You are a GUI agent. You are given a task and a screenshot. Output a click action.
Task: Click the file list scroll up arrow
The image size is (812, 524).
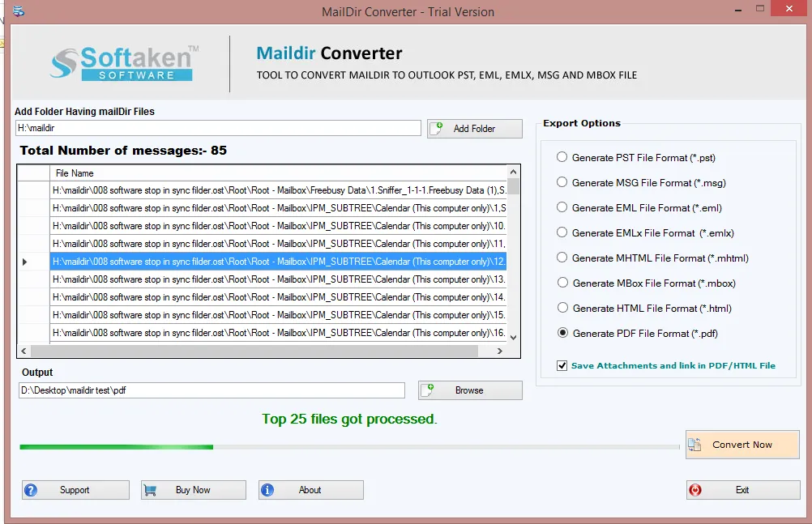(513, 172)
